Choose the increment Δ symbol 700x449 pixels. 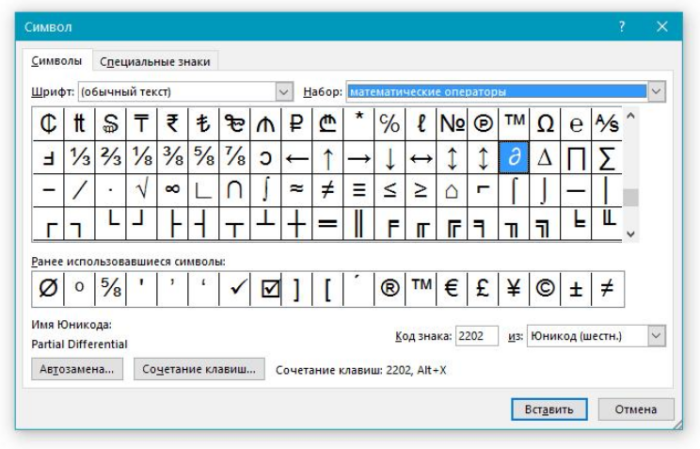(545, 158)
